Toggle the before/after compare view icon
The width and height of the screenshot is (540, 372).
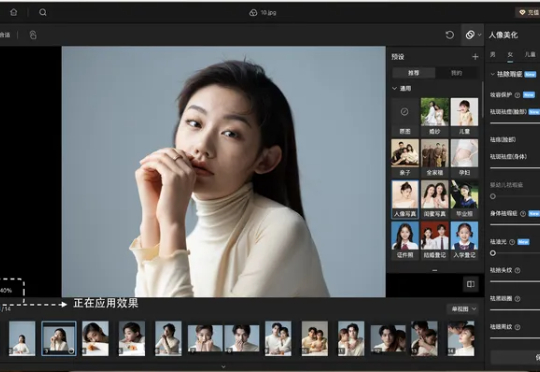pos(471,284)
